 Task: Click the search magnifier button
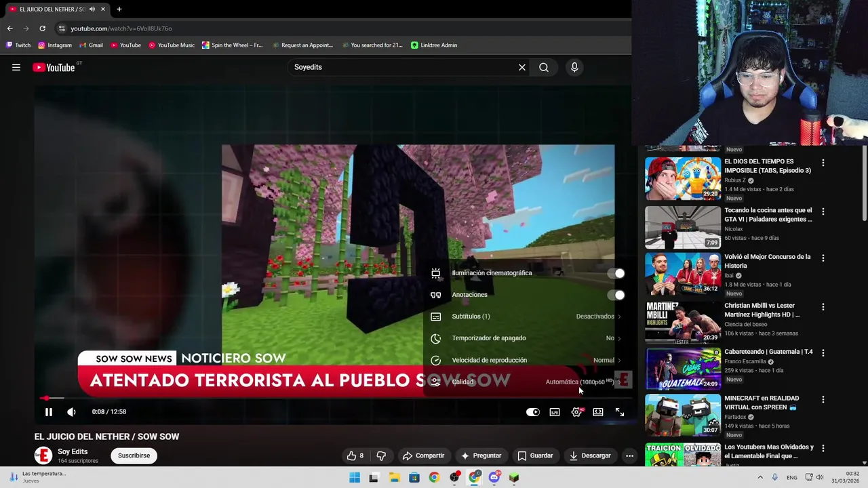544,67
